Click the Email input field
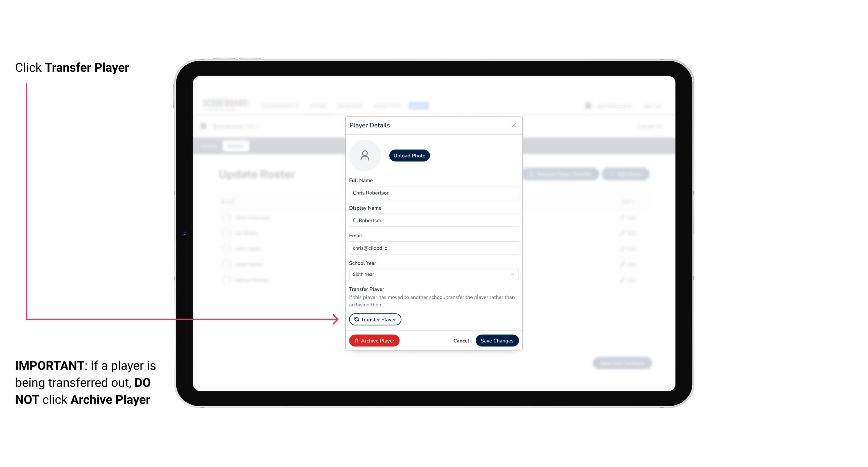This screenshot has height=467, width=868. click(434, 247)
